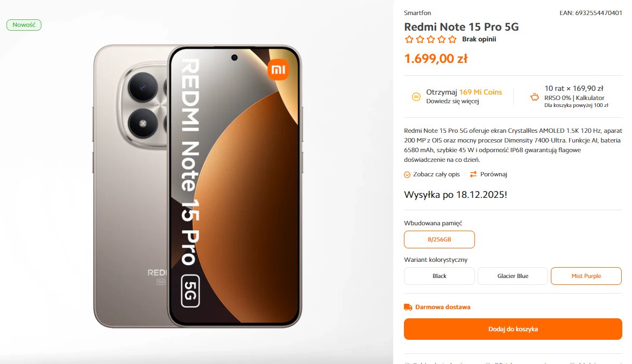
Task: Select the 8/256GB memory option
Action: point(439,239)
